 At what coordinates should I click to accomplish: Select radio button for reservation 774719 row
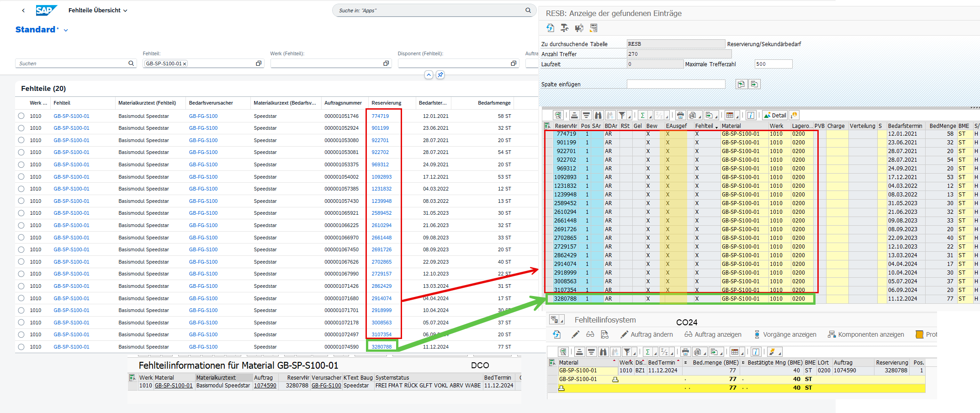[21, 116]
